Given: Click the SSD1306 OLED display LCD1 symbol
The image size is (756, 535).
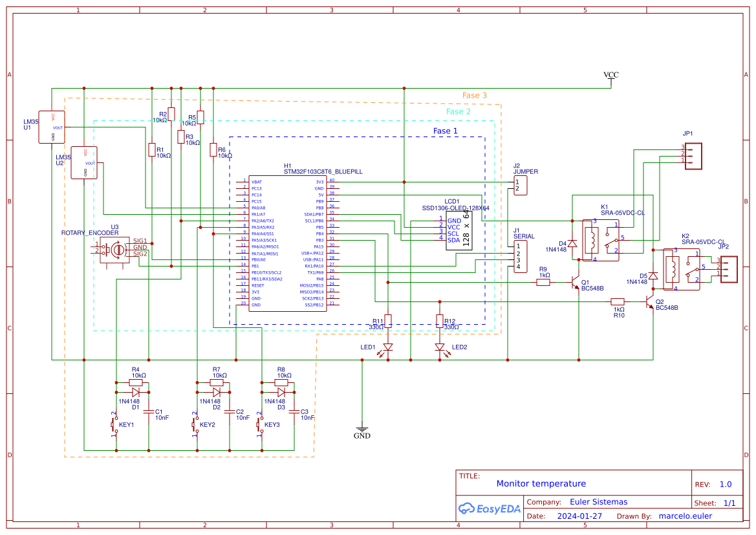Looking at the screenshot, I should (460, 230).
